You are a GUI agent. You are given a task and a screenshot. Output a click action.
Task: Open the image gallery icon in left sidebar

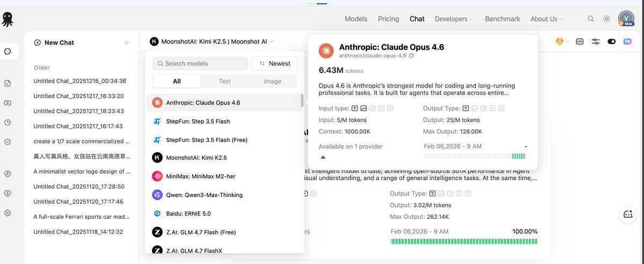(8, 103)
